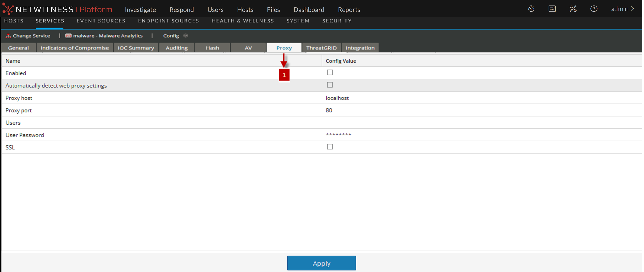Click the Change Service icon
The image size is (644, 272).
coord(8,36)
